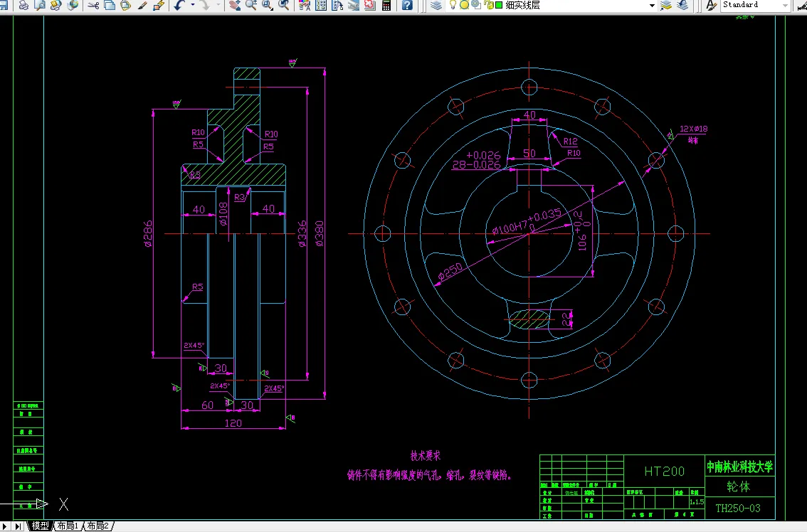This screenshot has height=532, width=807.
Task: Open the Markup Set Manager icon
Action: click(x=369, y=5)
